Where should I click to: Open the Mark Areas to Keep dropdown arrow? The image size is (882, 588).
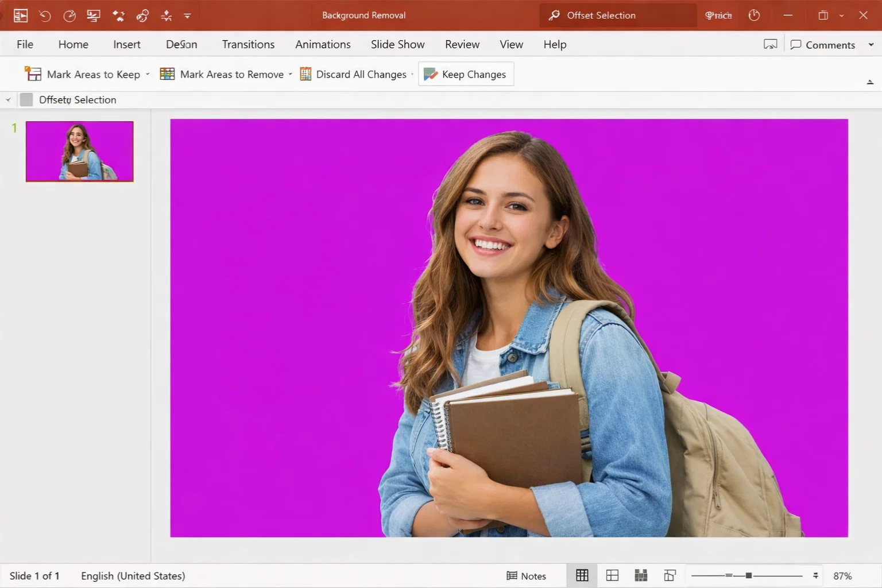tap(148, 74)
